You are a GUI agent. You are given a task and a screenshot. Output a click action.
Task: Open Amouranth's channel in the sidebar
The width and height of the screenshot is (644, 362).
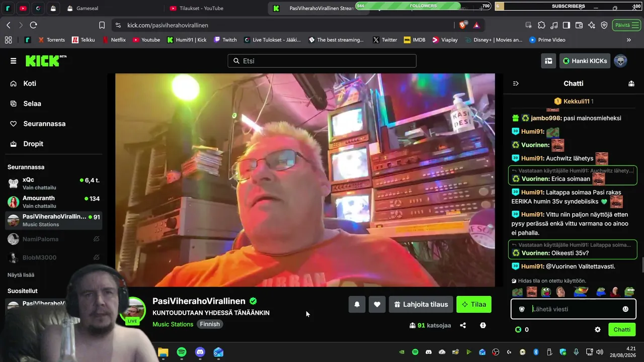[x=54, y=202]
